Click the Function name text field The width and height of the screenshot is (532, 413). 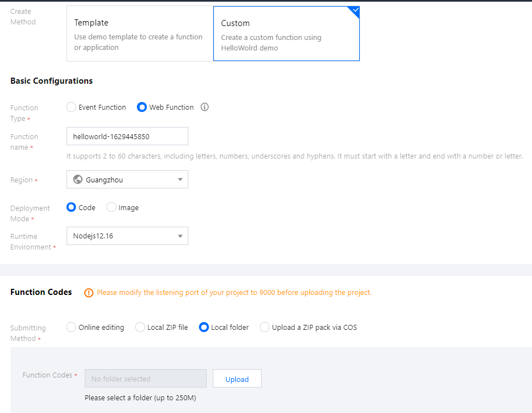click(x=127, y=136)
